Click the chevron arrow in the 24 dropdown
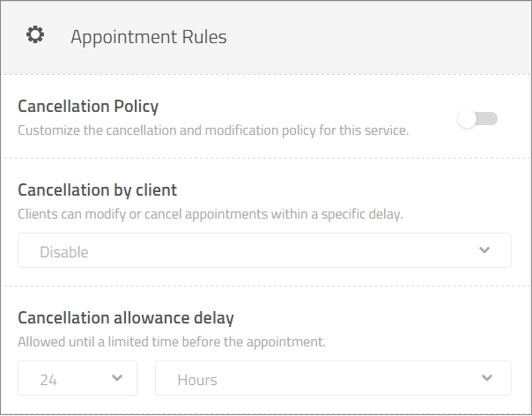 click(117, 379)
